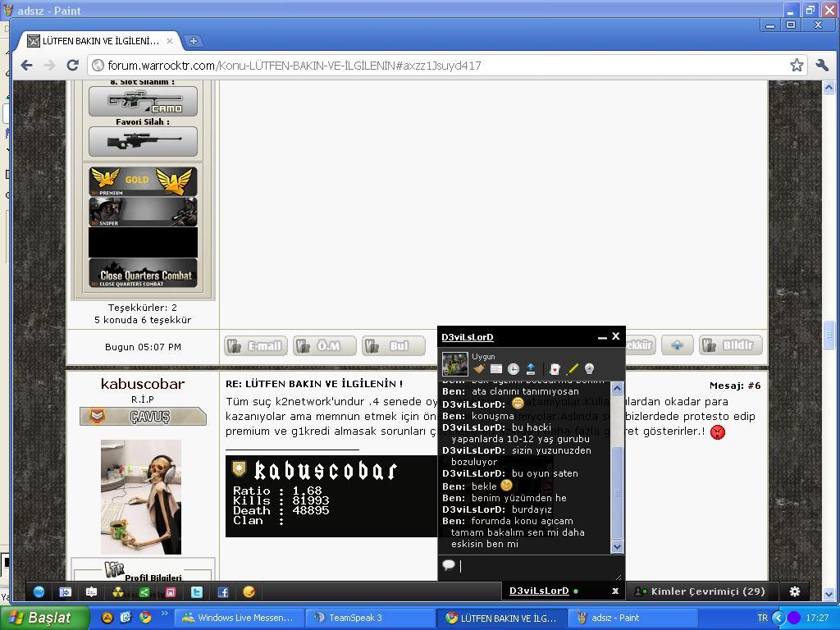Click the webcam icon in chat toolbar
Image resolution: width=840 pixels, height=630 pixels.
[x=589, y=369]
